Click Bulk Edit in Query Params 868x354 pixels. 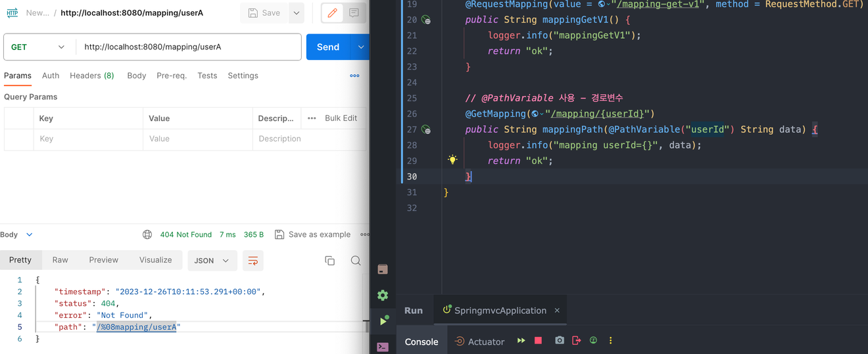[341, 118]
